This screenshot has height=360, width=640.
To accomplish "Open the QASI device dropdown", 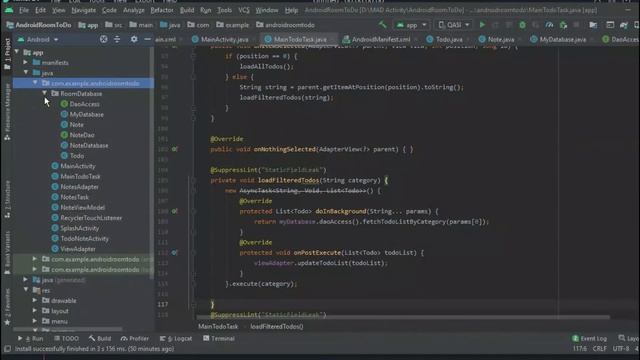I will pos(454,25).
